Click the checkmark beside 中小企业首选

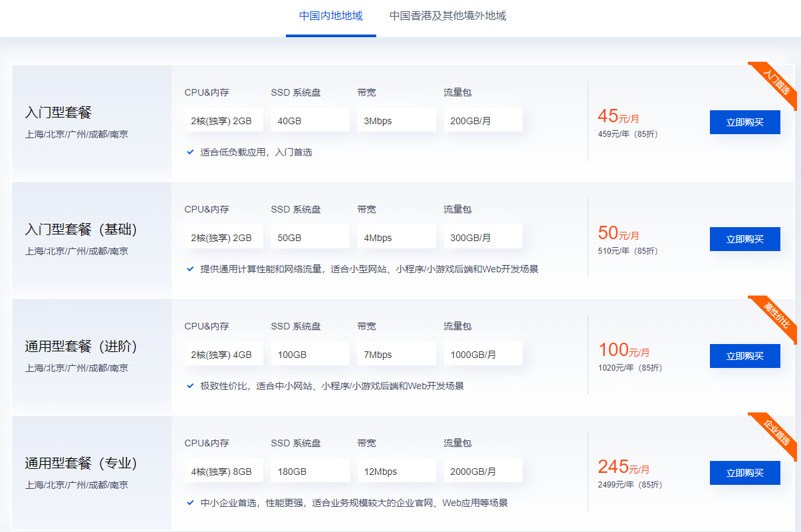point(190,503)
